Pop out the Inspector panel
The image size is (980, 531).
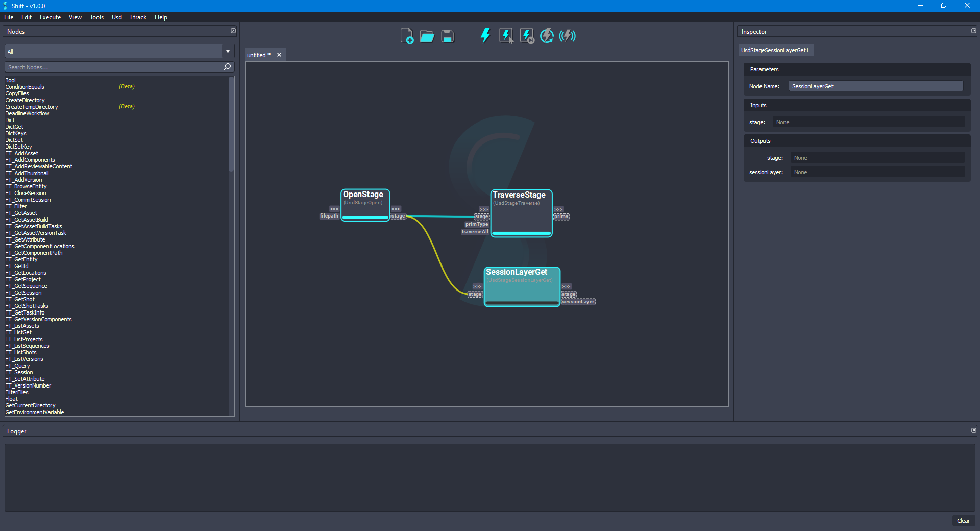pyautogui.click(x=973, y=31)
